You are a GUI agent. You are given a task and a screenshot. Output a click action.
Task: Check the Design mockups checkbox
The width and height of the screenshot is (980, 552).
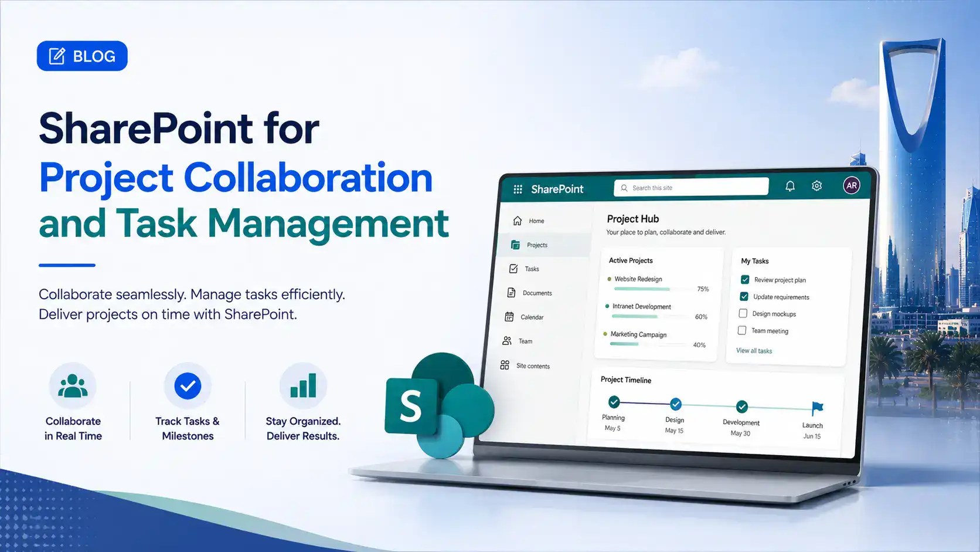tap(743, 313)
